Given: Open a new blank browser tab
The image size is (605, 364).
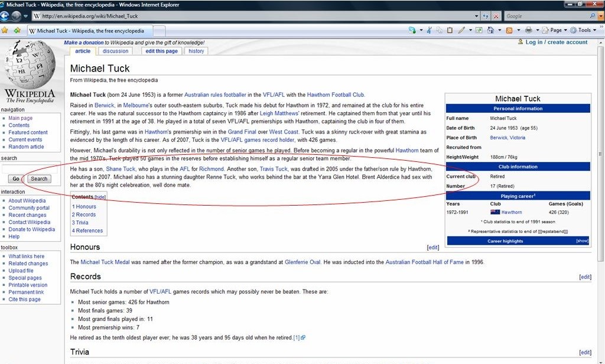Looking at the screenshot, I should pyautogui.click(x=160, y=31).
